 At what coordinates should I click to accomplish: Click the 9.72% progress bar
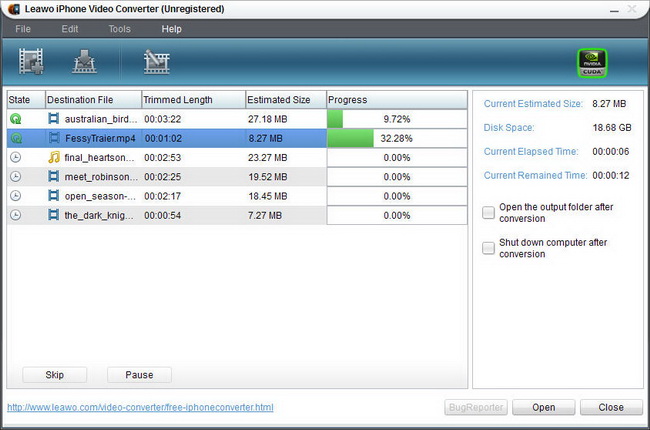click(397, 119)
